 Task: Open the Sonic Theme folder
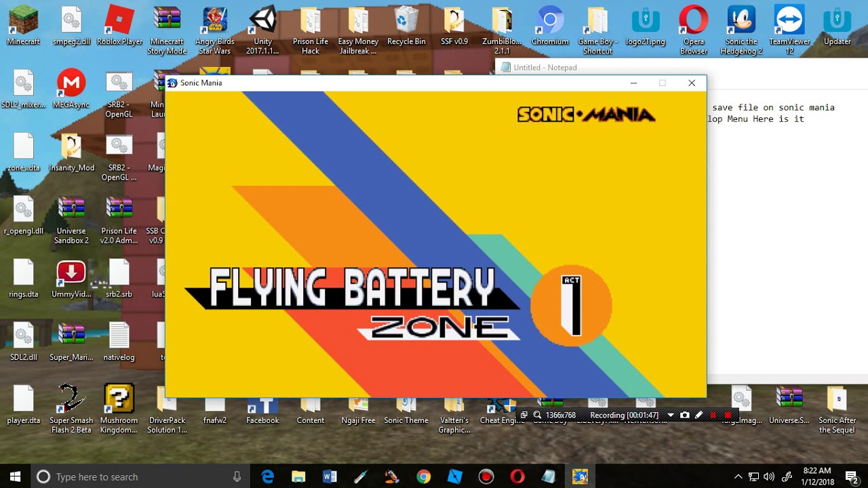(406, 411)
